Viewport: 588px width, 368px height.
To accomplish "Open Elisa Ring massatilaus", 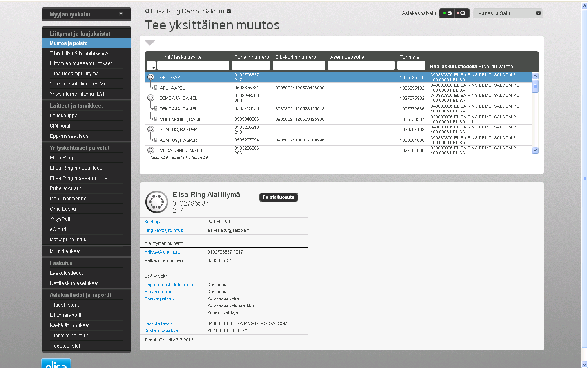I will pyautogui.click(x=76, y=168).
